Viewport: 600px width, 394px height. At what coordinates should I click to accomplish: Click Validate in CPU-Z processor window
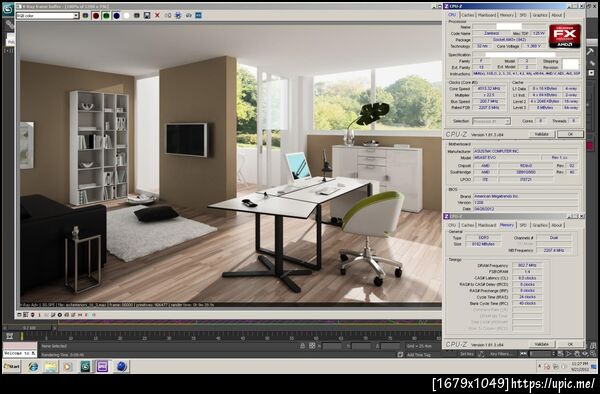541,134
